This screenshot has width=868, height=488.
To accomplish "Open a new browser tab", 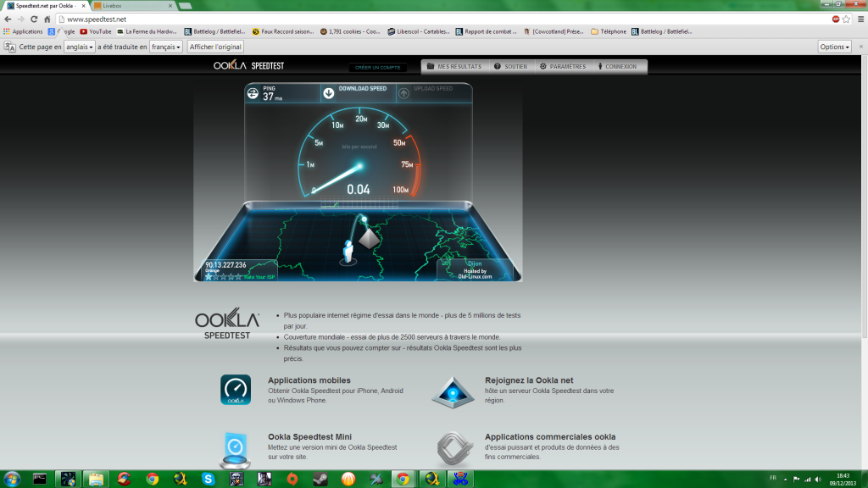I will point(186,6).
